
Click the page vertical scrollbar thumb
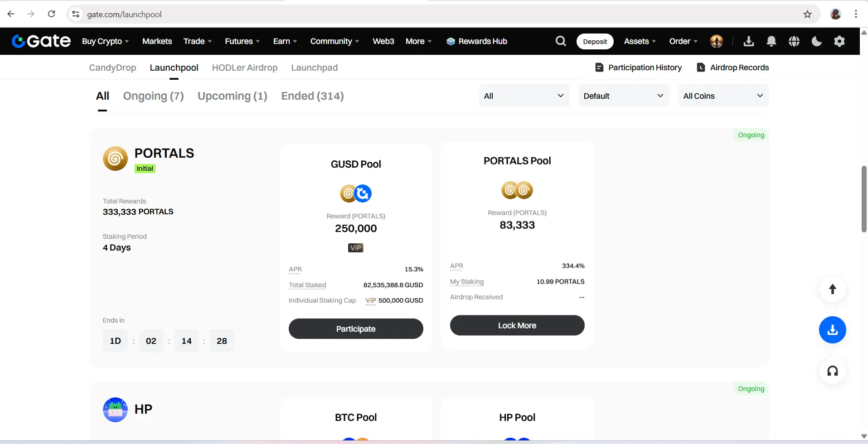click(864, 199)
